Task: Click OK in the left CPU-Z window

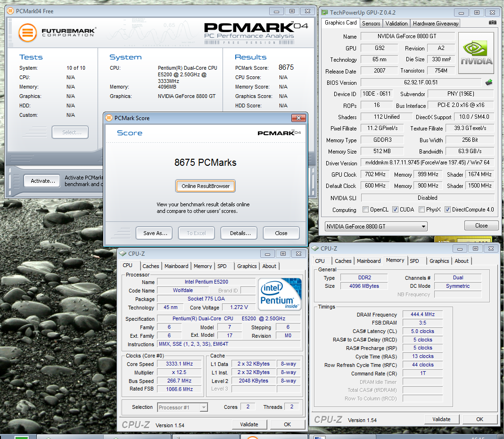Action: coord(287,424)
